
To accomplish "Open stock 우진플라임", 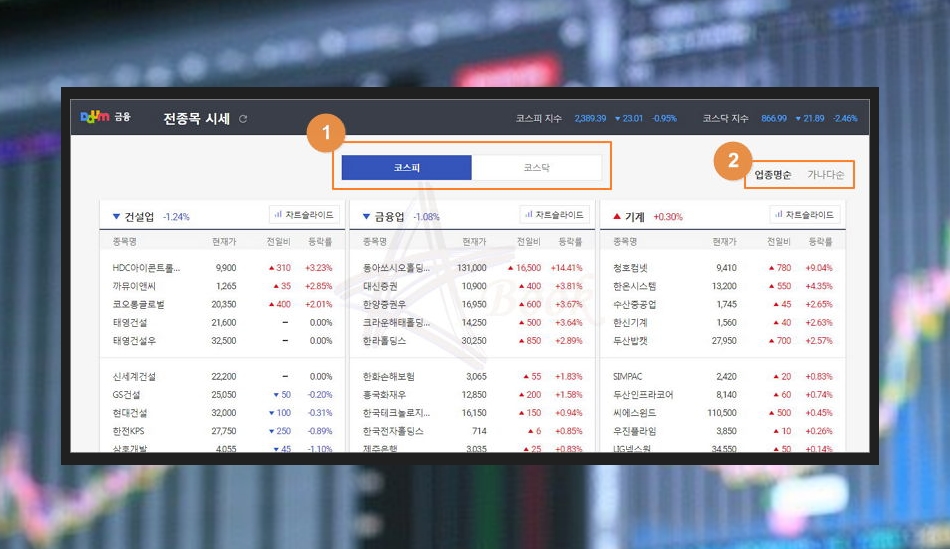I will click(634, 431).
